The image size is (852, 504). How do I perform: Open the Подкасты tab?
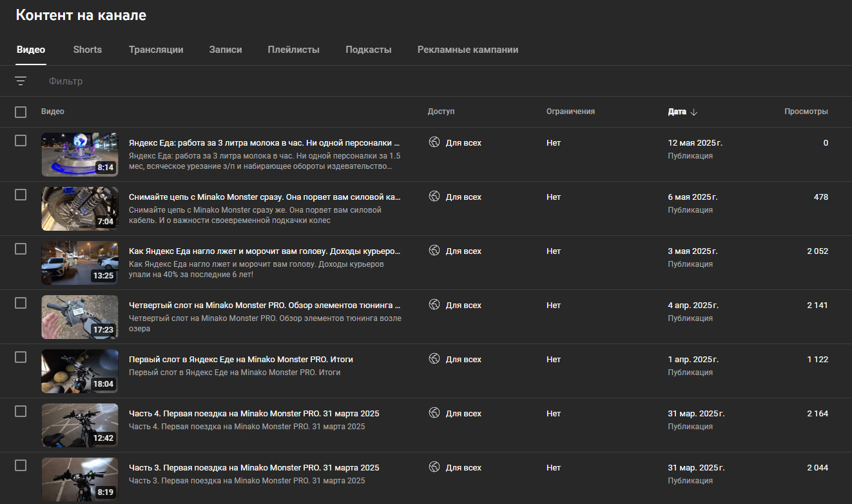click(x=369, y=50)
